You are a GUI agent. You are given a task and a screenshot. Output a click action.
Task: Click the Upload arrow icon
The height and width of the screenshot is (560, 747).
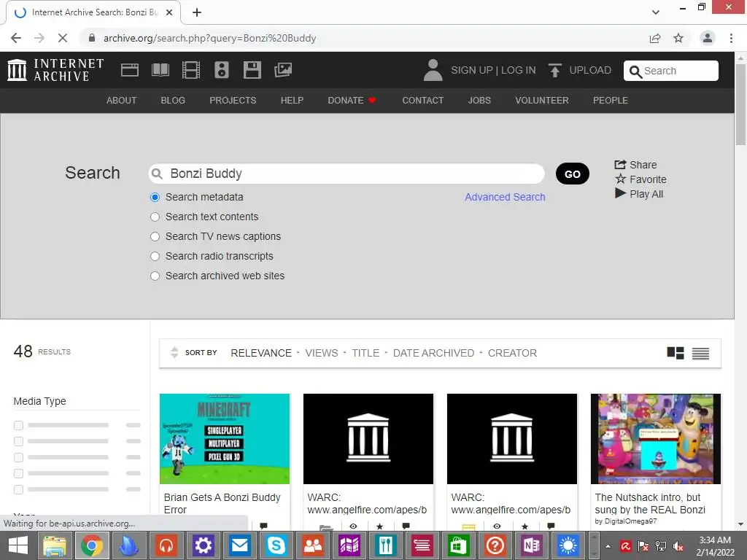[x=554, y=71]
